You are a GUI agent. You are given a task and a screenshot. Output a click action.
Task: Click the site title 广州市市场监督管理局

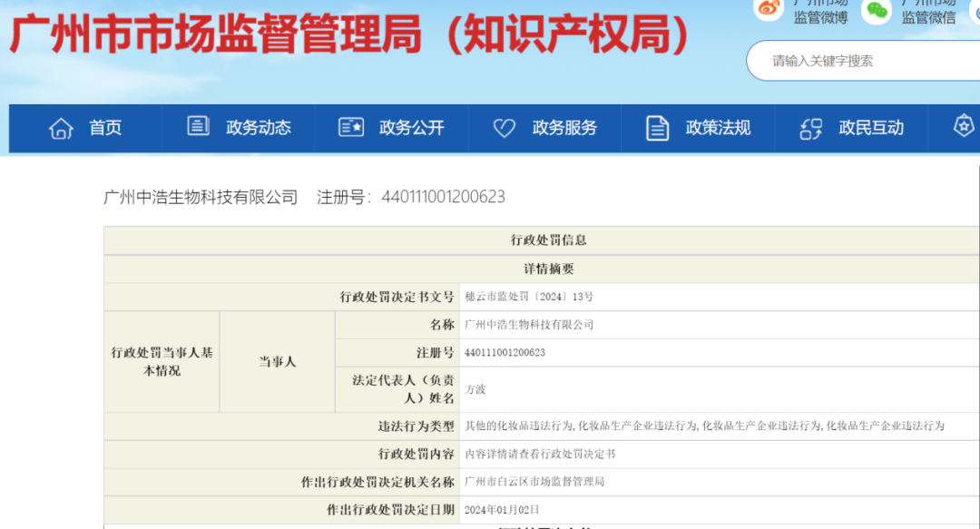(x=216, y=34)
